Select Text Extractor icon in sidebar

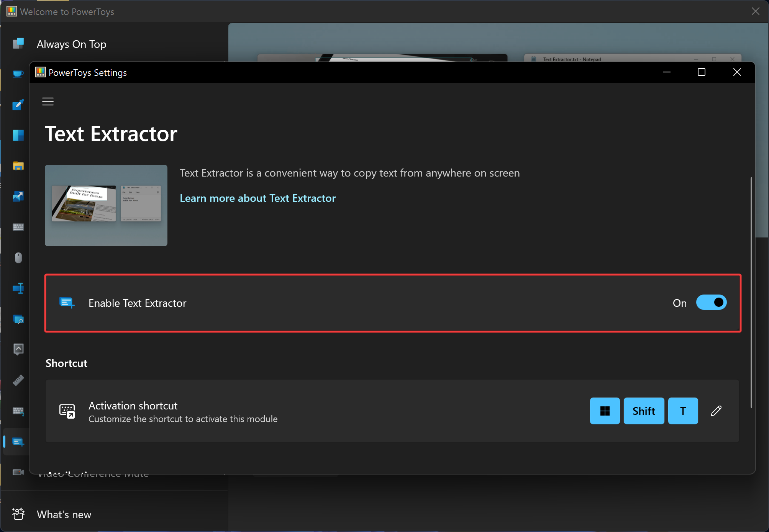[18, 442]
